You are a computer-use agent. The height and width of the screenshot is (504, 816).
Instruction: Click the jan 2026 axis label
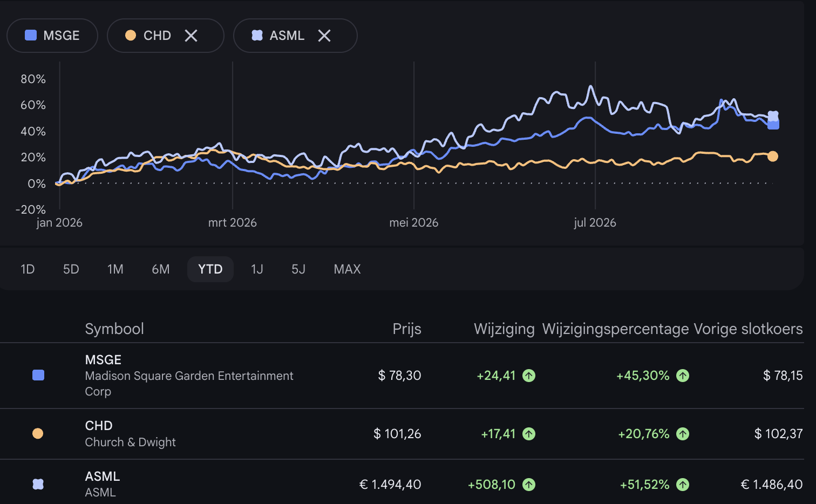click(59, 223)
